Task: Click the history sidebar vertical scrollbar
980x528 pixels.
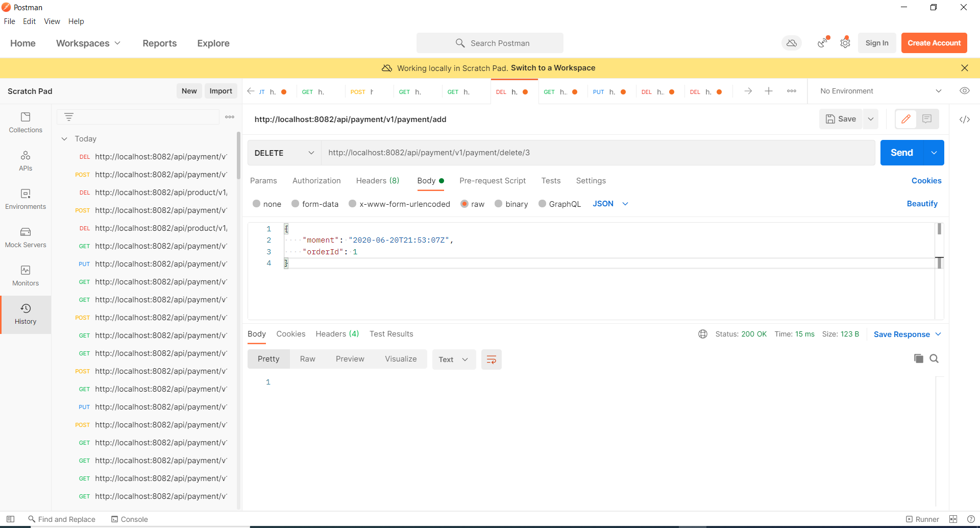Action: [238, 155]
